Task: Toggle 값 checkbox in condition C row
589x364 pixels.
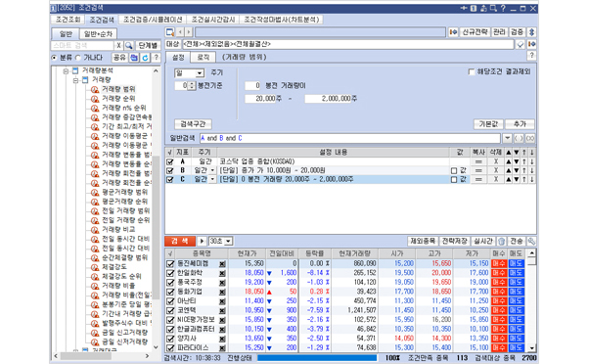Action: point(454,180)
